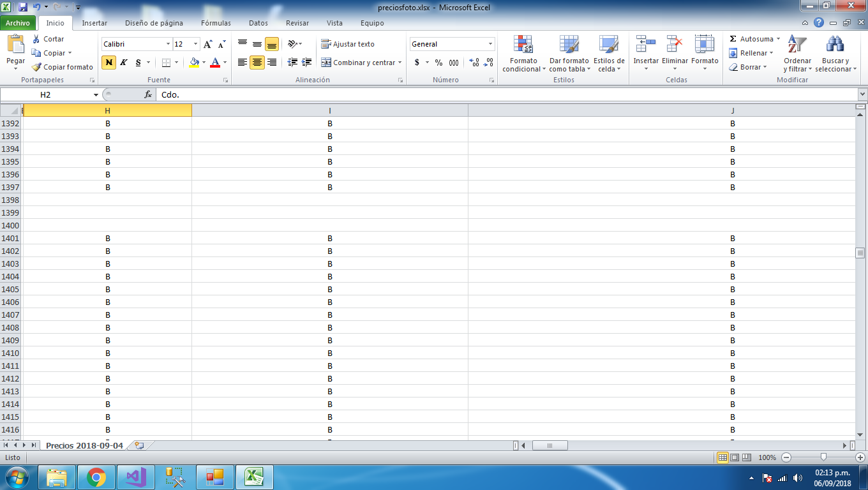Open Buscar y seleccionar binoculars menu

(x=835, y=54)
